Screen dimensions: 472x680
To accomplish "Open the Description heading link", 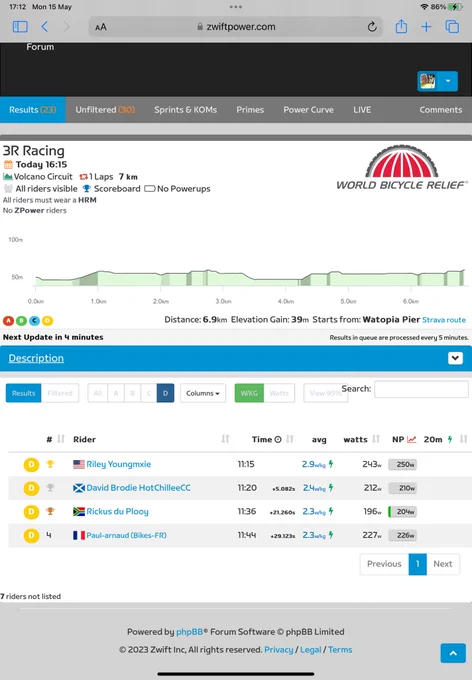I will coord(36,358).
